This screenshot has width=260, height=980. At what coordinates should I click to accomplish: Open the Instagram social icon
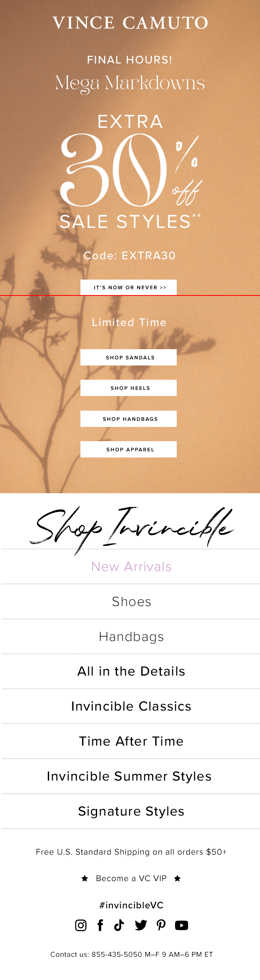pos(81,925)
